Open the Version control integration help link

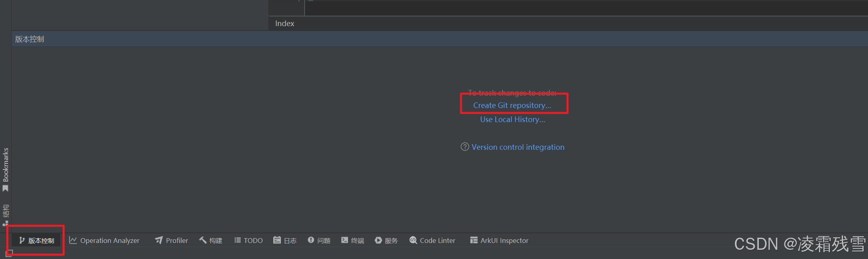(518, 147)
